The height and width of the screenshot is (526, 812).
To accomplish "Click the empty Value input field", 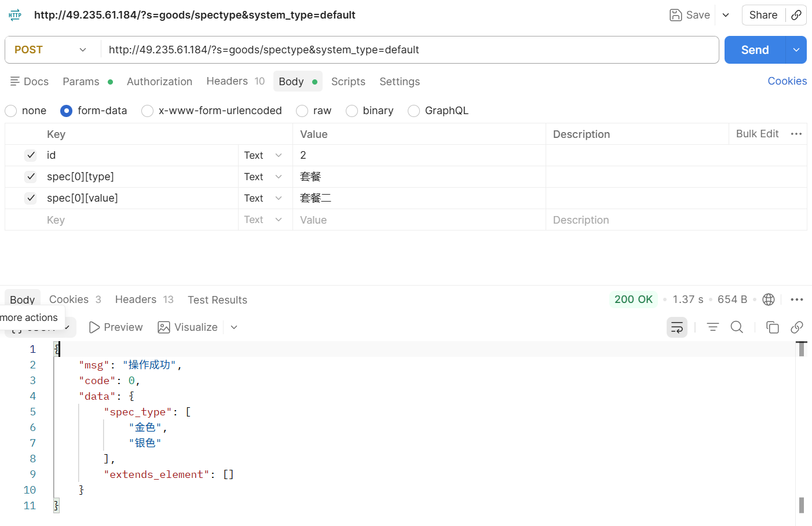I will 419,220.
